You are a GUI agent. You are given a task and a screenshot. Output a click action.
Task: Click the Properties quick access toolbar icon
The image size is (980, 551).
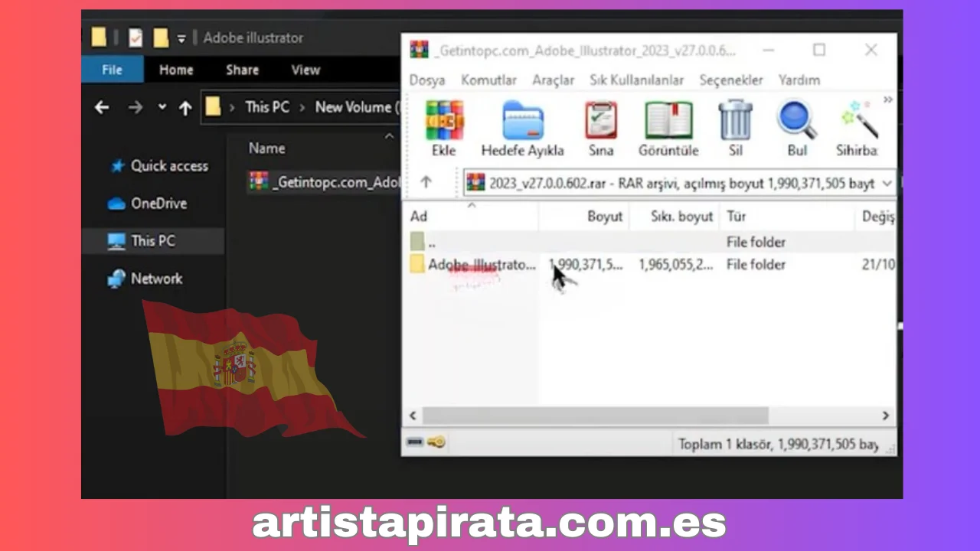136,37
